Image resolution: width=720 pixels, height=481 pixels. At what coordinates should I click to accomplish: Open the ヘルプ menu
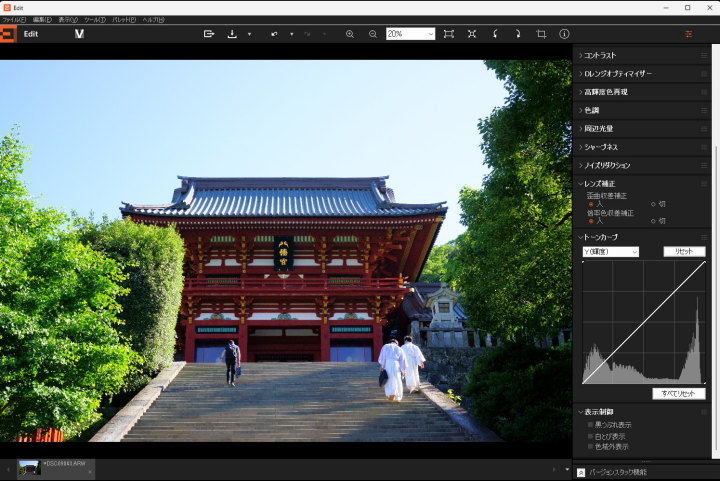pyautogui.click(x=153, y=20)
